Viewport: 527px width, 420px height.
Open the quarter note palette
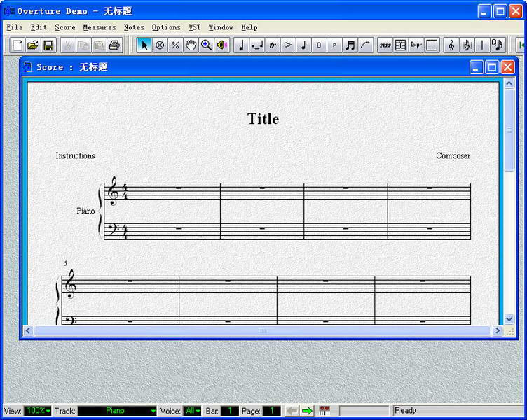pyautogui.click(x=241, y=45)
